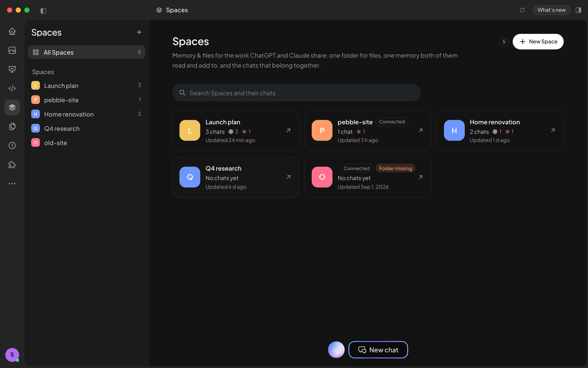Open the What's new button
The image size is (588, 368).
[552, 10]
